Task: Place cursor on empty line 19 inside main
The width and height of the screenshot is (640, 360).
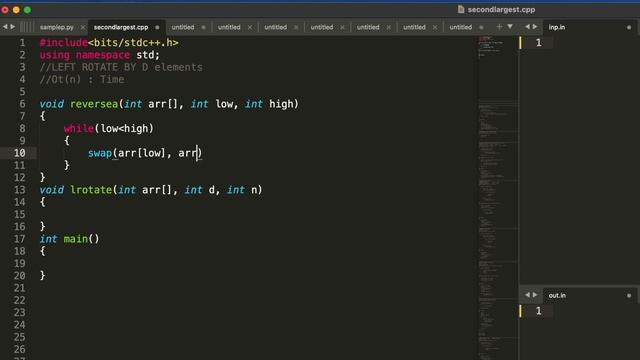Action: (257, 263)
